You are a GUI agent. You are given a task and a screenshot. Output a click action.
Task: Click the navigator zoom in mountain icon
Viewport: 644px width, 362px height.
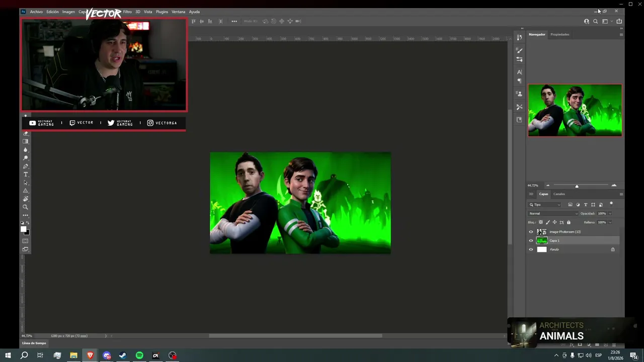614,186
